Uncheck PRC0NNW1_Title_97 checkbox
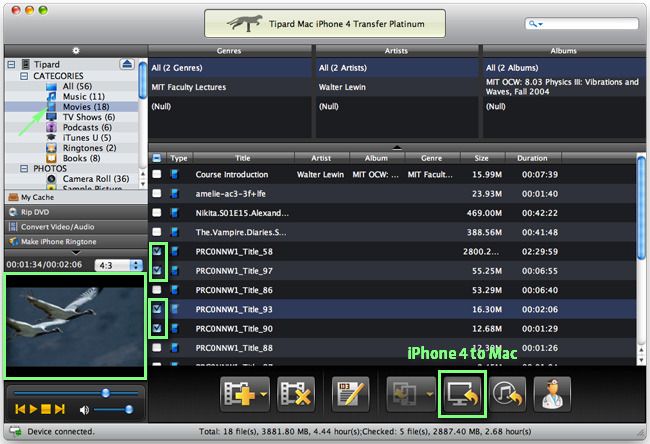This screenshot has height=444, width=650. [x=157, y=270]
